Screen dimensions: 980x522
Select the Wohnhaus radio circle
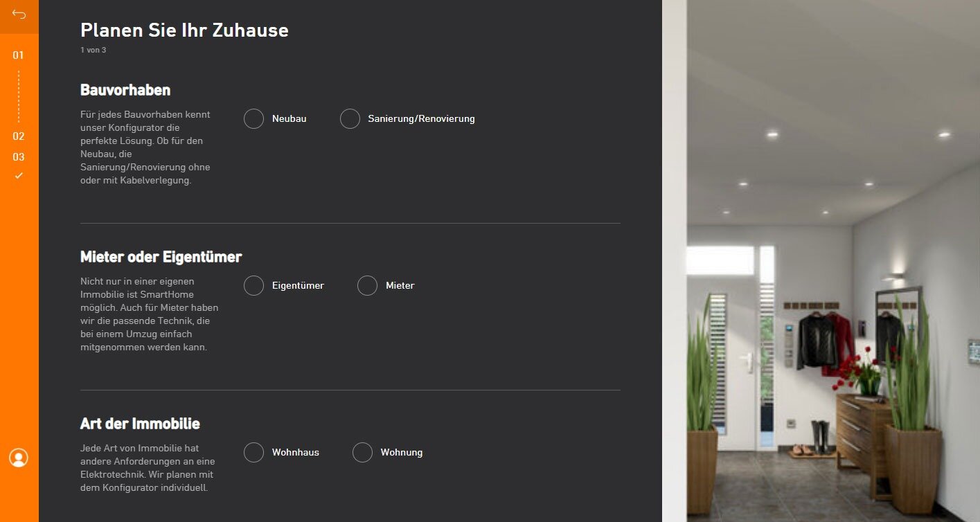(254, 452)
